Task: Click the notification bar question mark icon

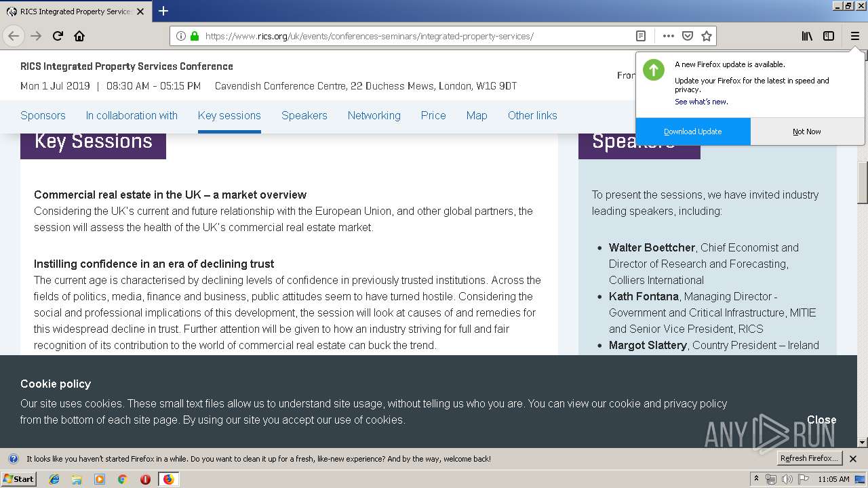Action: (13, 459)
